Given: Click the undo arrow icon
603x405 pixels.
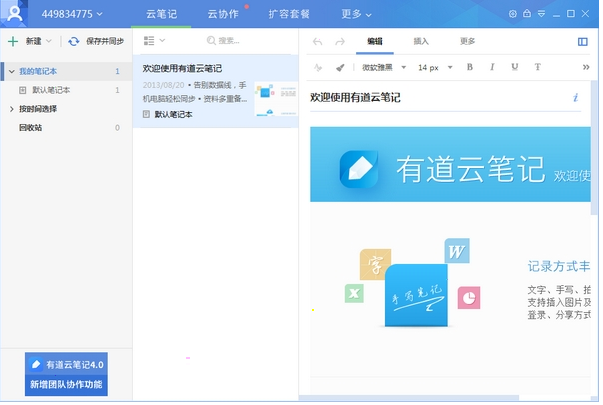Looking at the screenshot, I should pyautogui.click(x=318, y=42).
